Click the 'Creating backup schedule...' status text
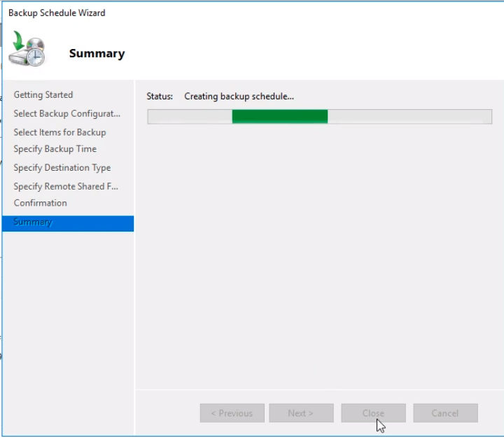504x438 pixels. pos(239,97)
